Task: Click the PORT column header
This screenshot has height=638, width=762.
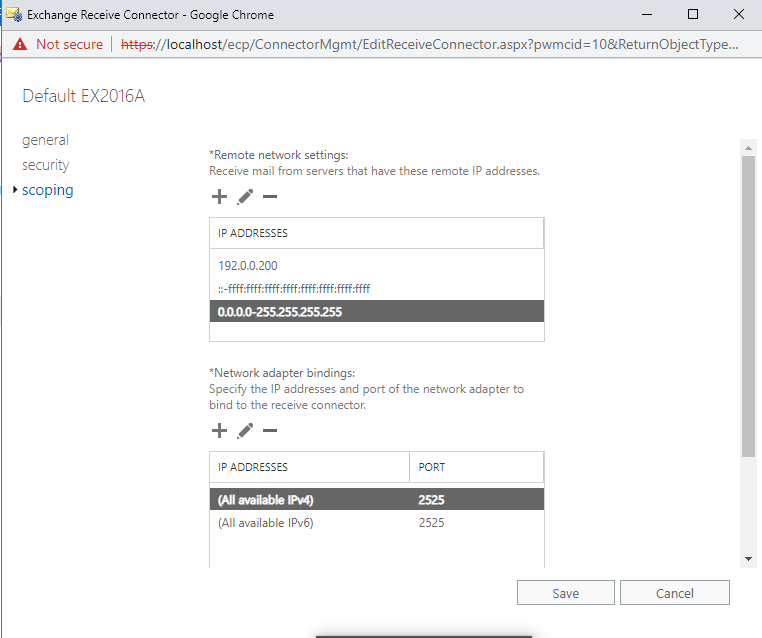Action: pyautogui.click(x=476, y=467)
